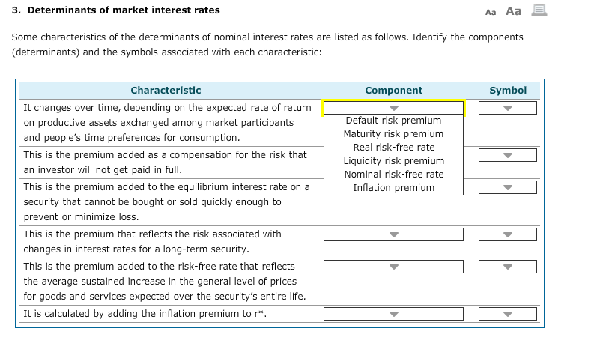This screenshot has width=606, height=364.
Task: Open Symbol dropdown for first characteristic row
Action: pos(508,108)
